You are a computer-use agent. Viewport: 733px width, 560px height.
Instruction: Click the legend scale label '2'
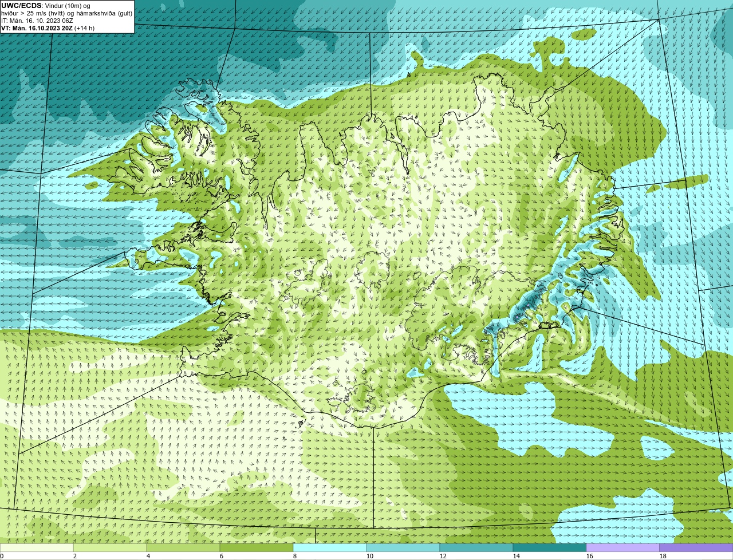(x=75, y=556)
